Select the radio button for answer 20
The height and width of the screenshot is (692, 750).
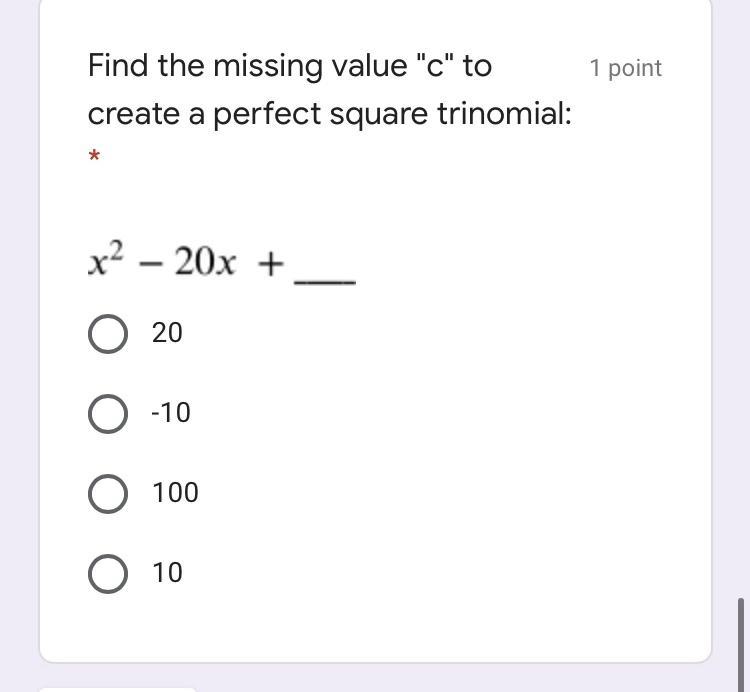108,334
